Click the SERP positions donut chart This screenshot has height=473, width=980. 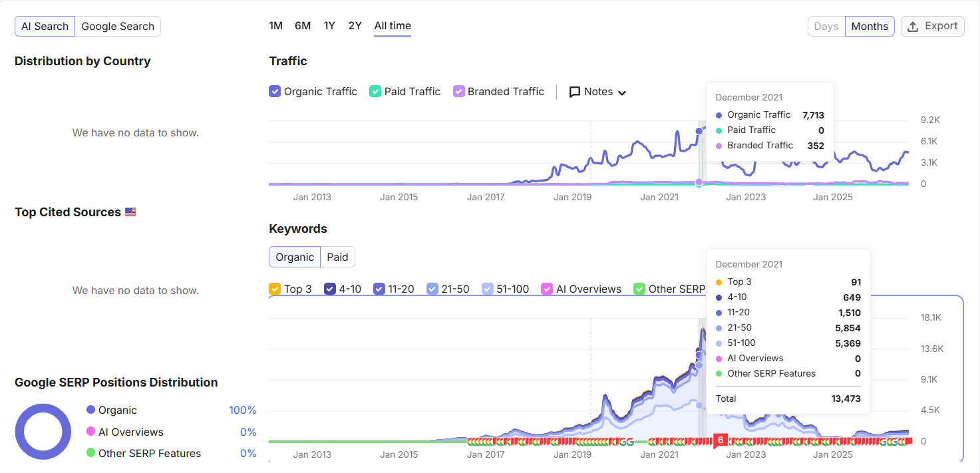[43, 432]
